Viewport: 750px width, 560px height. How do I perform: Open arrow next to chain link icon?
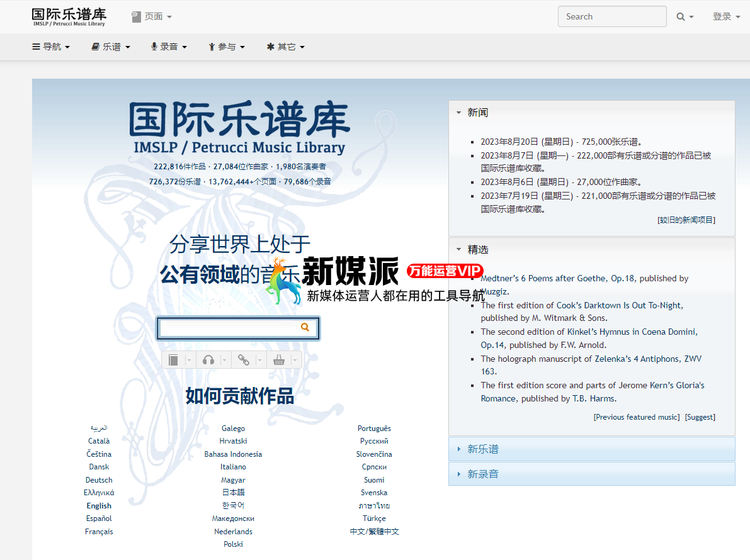[259, 360]
